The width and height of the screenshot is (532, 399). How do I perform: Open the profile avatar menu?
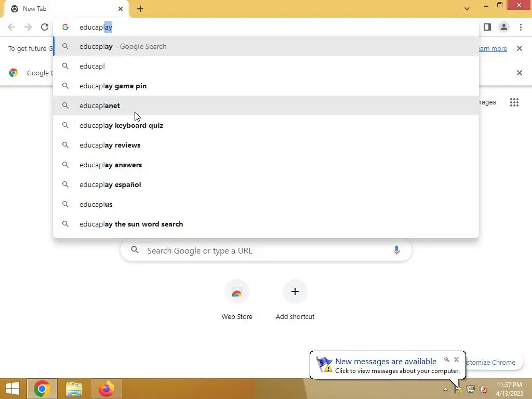pos(504,27)
